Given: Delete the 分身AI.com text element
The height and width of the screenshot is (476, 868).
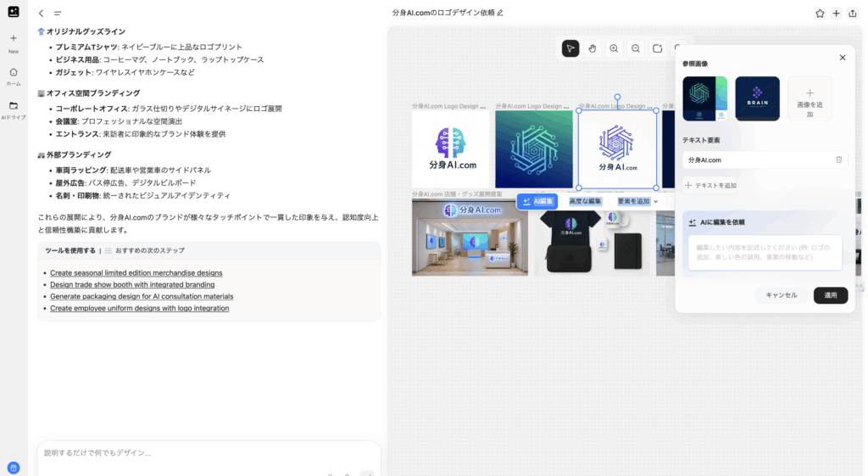Looking at the screenshot, I should pyautogui.click(x=838, y=160).
